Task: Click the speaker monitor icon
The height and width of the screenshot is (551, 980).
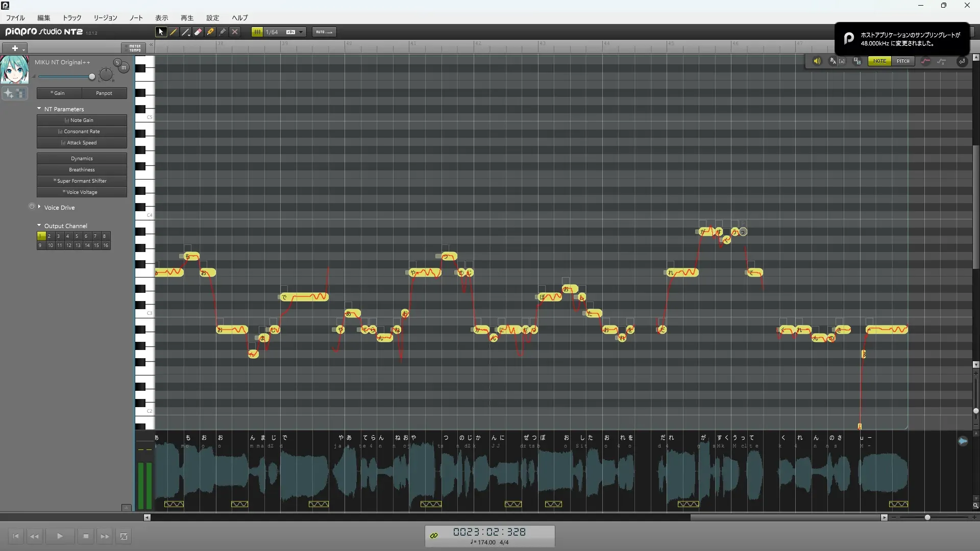Action: (x=817, y=61)
